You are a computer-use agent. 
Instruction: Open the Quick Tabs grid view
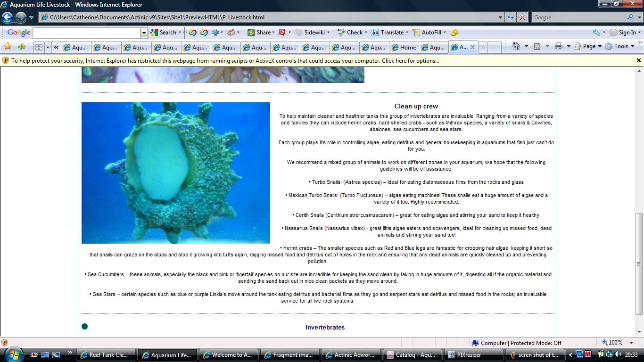[39, 47]
